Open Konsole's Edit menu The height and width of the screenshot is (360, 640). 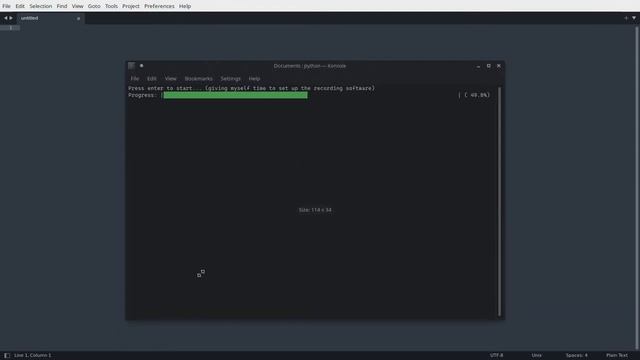click(152, 78)
